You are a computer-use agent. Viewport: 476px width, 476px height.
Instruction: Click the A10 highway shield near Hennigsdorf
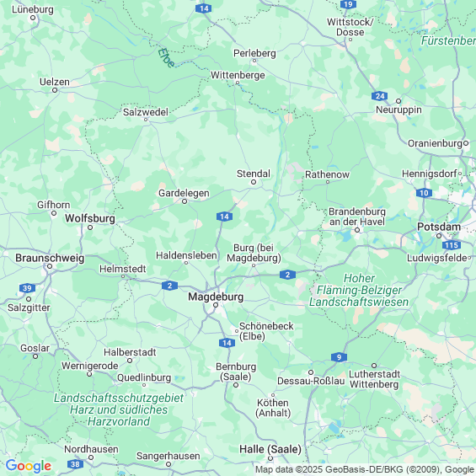424,193
